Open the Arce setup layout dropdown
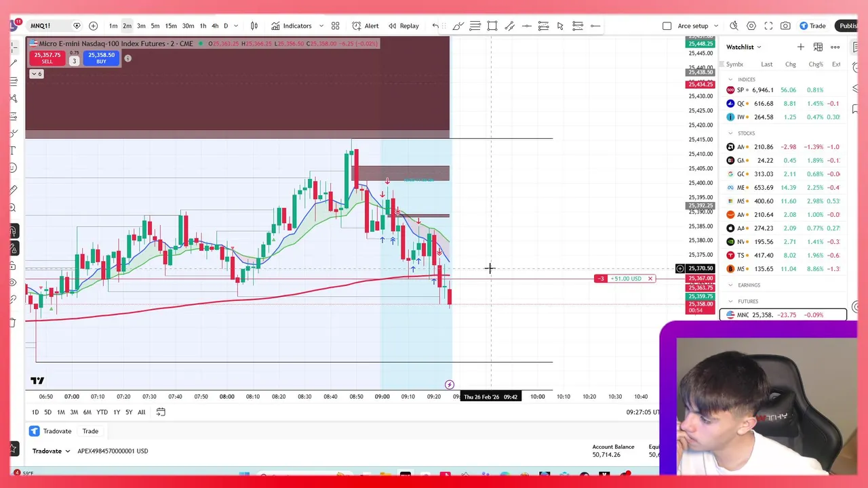The width and height of the screenshot is (868, 488). click(x=716, y=26)
